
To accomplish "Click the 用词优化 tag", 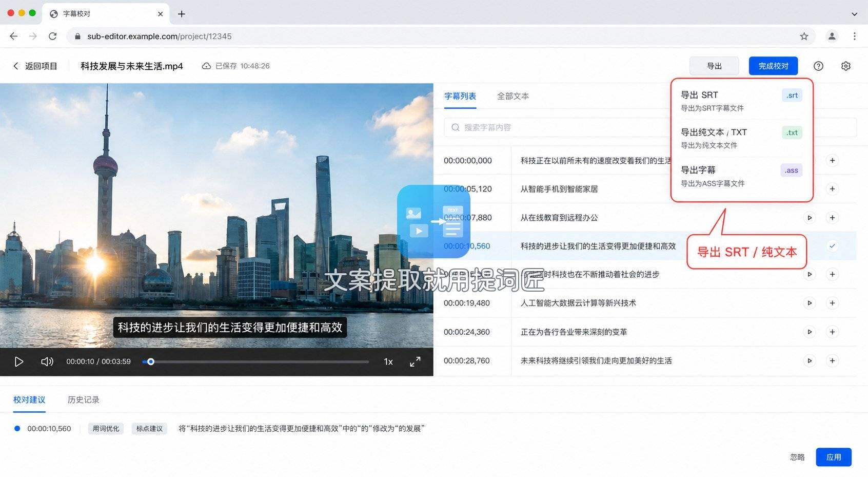I will pos(106,429).
